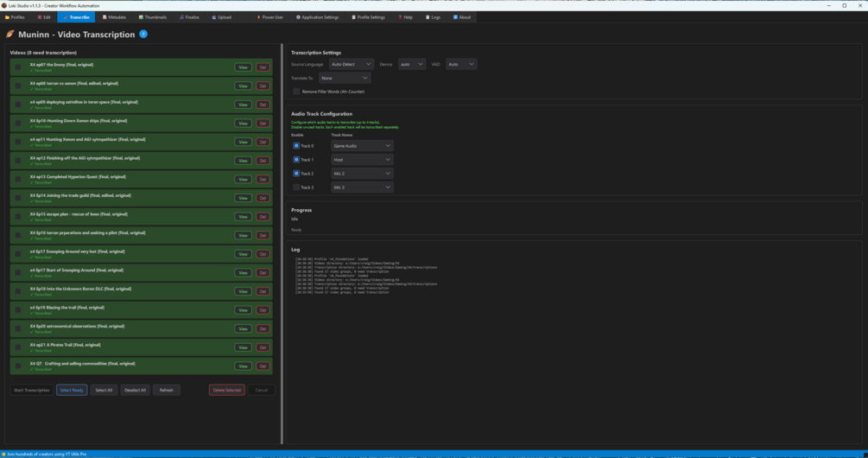Screen dimensions: 868x458
Task: Switch to the Upload tab
Action: (x=221, y=17)
